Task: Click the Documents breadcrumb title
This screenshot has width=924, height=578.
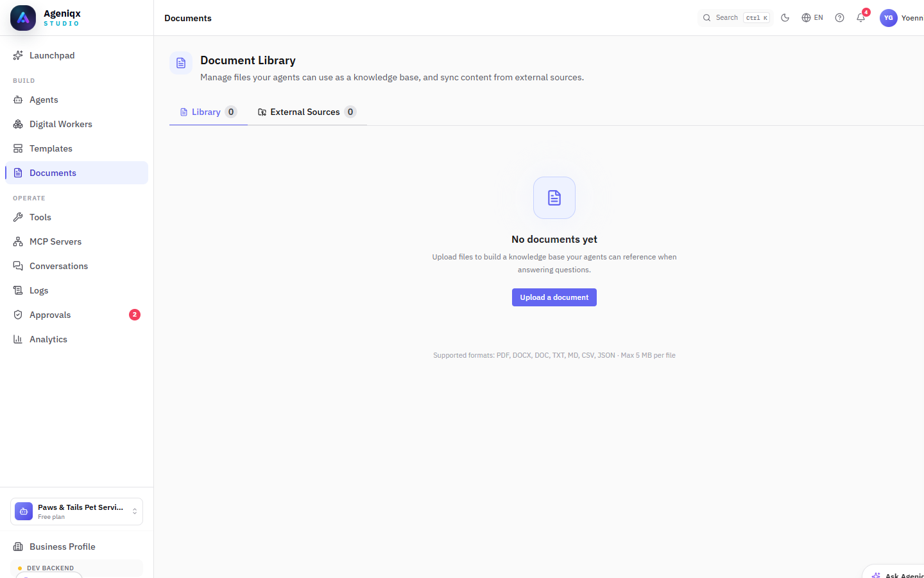Action: point(188,18)
